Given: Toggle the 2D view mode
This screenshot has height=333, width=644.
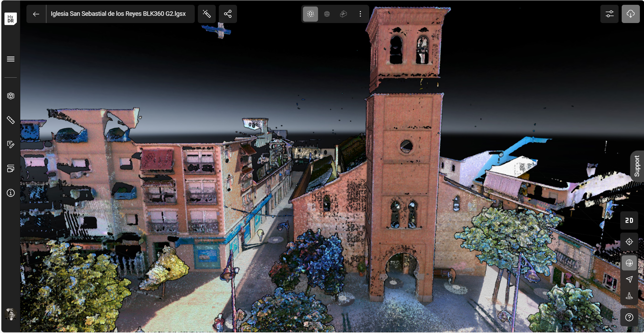Looking at the screenshot, I should (x=629, y=221).
